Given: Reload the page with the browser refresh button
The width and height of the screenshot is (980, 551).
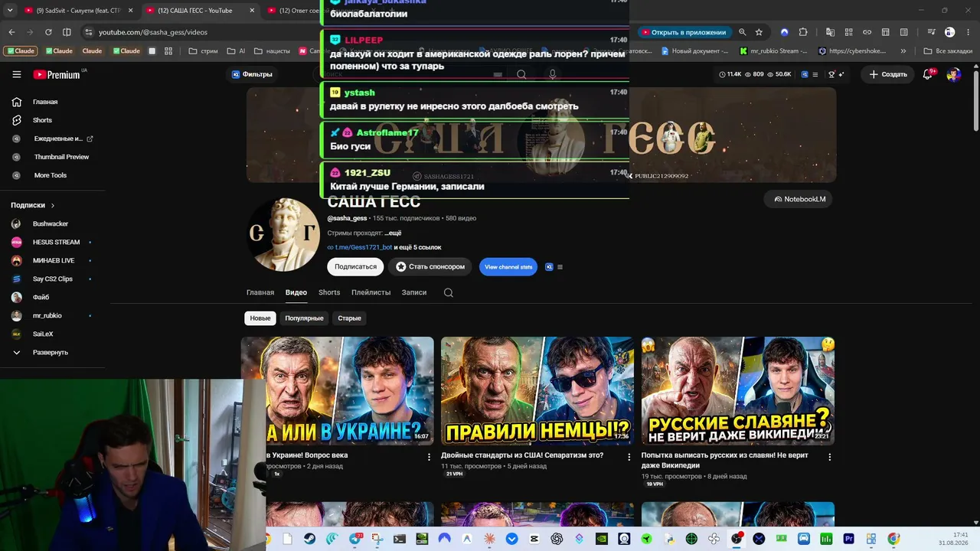Looking at the screenshot, I should (x=48, y=32).
